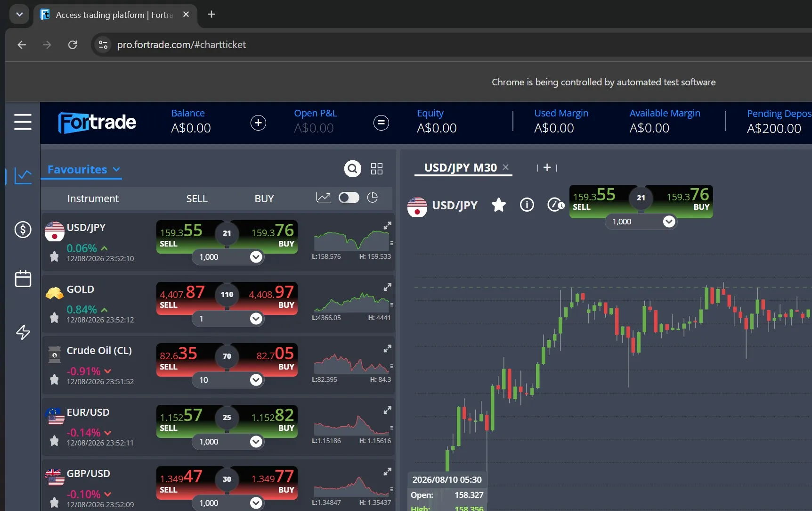This screenshot has width=812, height=511.
Task: Click the Available Margin label
Action: 665,113
